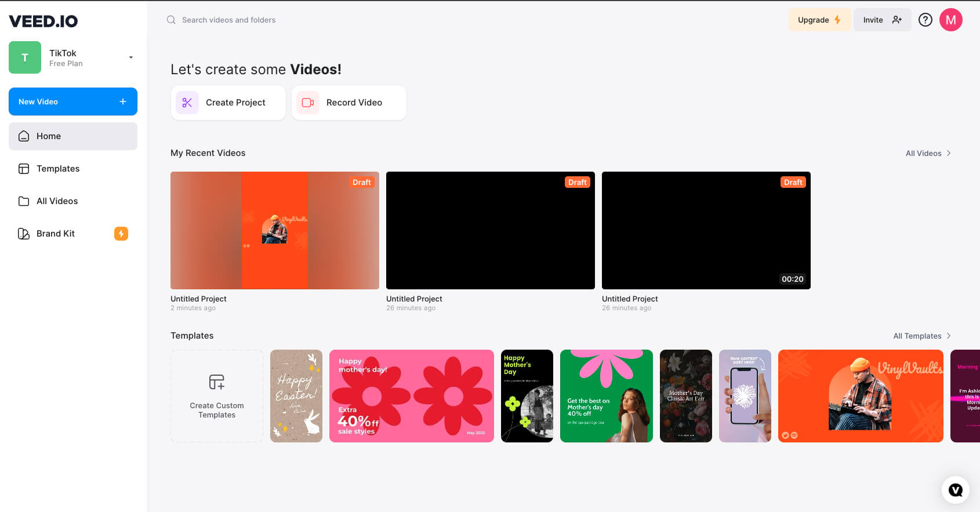Open All Videos in the sidebar

[x=73, y=201]
